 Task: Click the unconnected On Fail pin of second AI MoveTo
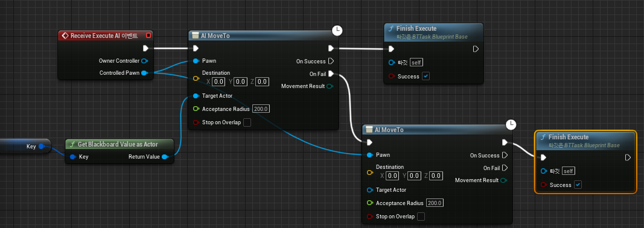coord(505,168)
